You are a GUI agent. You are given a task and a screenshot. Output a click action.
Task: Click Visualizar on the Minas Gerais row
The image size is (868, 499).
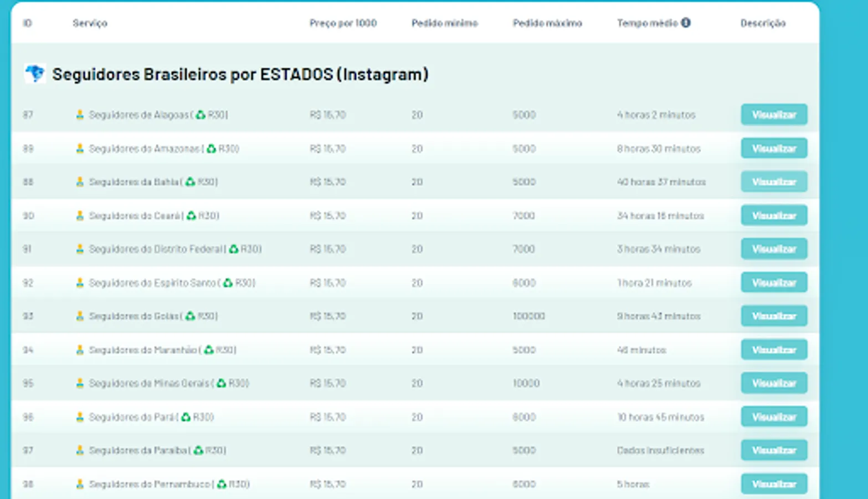[774, 383]
